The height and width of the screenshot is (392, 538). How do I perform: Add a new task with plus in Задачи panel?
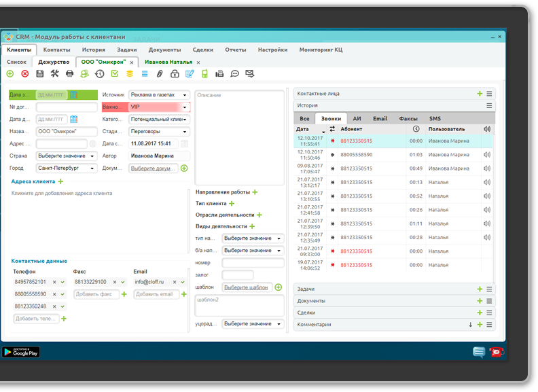(x=480, y=289)
